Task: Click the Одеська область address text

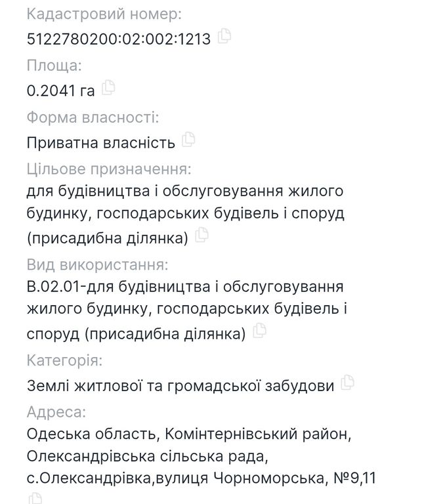Action: (91, 434)
